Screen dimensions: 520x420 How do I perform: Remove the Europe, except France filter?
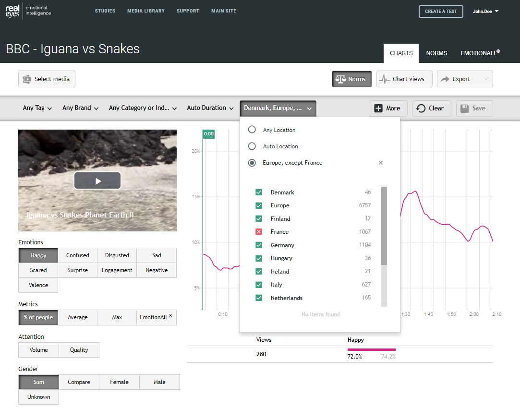coord(381,163)
